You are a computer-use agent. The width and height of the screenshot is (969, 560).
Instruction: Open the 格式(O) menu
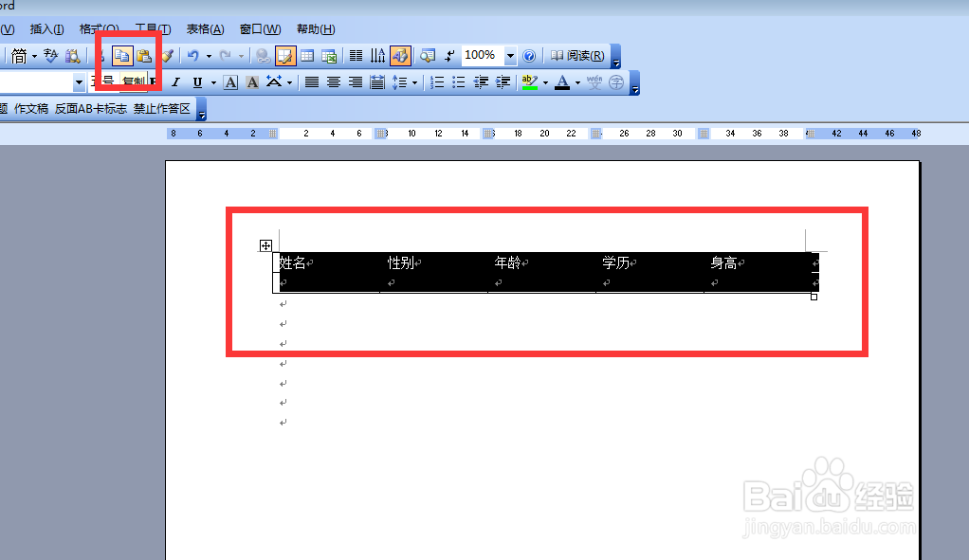pos(99,29)
